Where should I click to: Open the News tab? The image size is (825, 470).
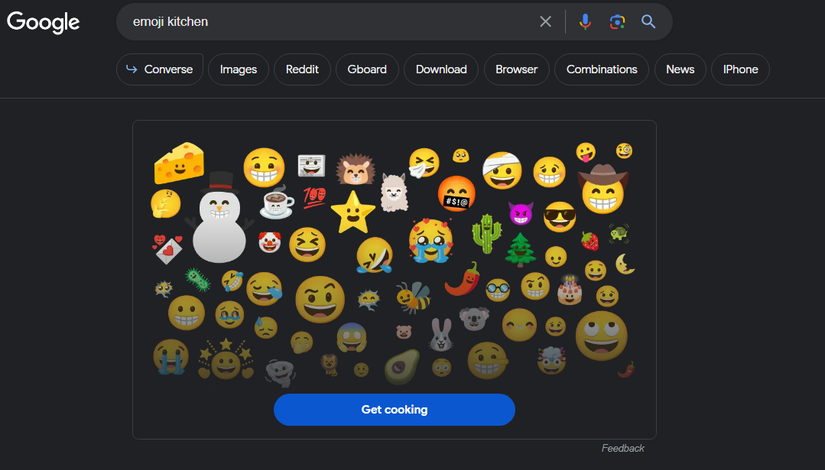click(x=680, y=69)
